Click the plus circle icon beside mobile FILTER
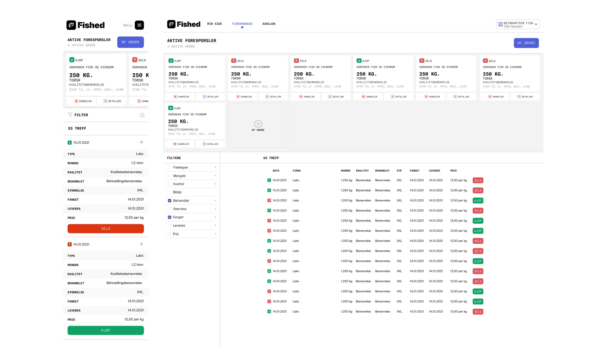This screenshot has width=607, height=364. 142,115
